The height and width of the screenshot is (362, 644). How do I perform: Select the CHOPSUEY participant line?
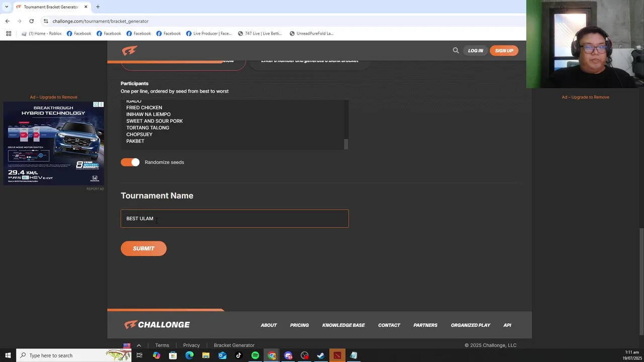[x=139, y=134]
